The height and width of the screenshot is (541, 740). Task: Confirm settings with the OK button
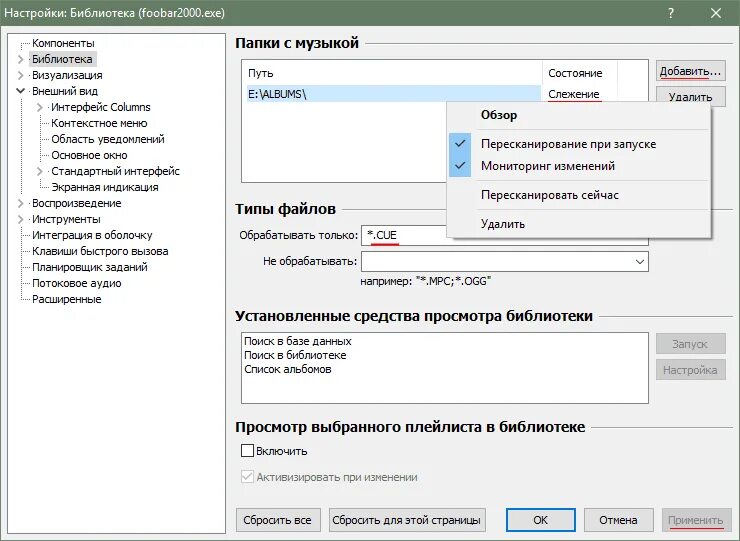tap(540, 520)
